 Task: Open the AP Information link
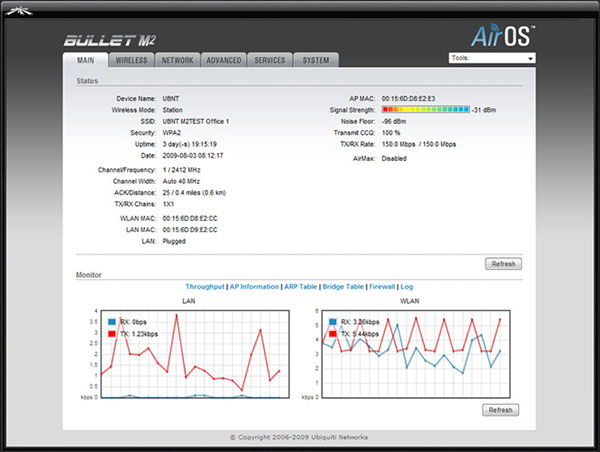[x=253, y=287]
